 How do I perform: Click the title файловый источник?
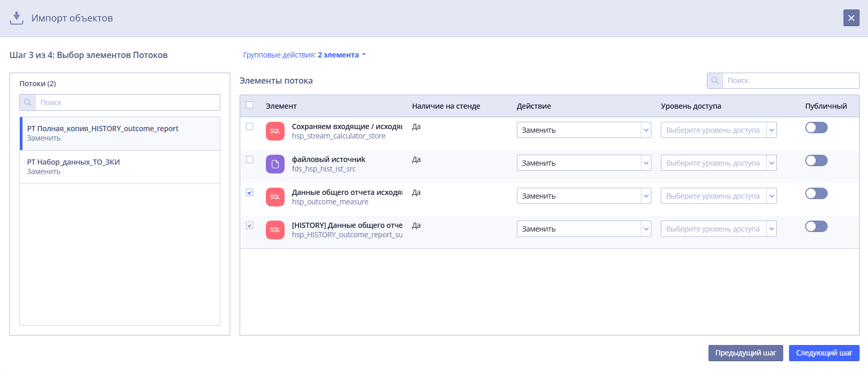(329, 159)
